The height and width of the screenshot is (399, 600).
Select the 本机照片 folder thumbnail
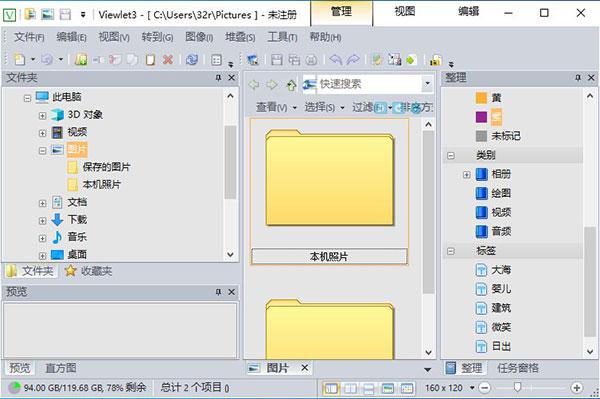click(329, 191)
